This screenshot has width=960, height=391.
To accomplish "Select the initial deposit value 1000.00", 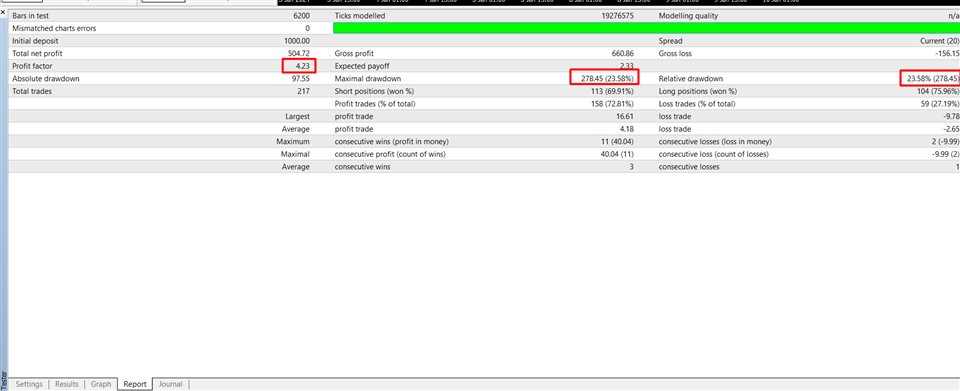I will pos(298,41).
